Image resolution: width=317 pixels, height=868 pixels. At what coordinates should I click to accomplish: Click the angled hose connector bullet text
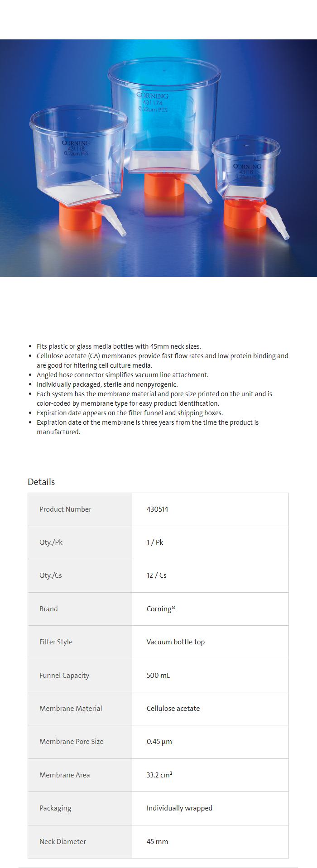point(122,375)
